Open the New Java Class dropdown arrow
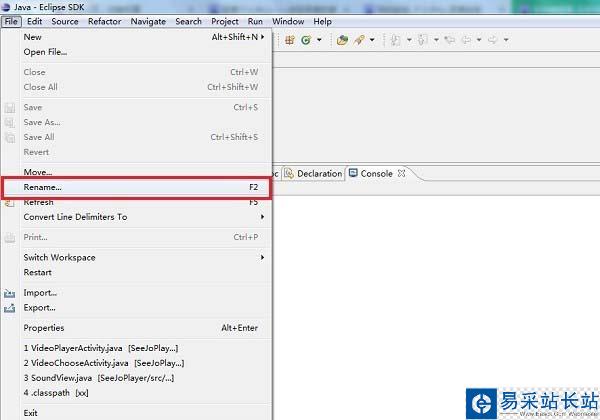Screen dimensions: 600x420 (319, 40)
